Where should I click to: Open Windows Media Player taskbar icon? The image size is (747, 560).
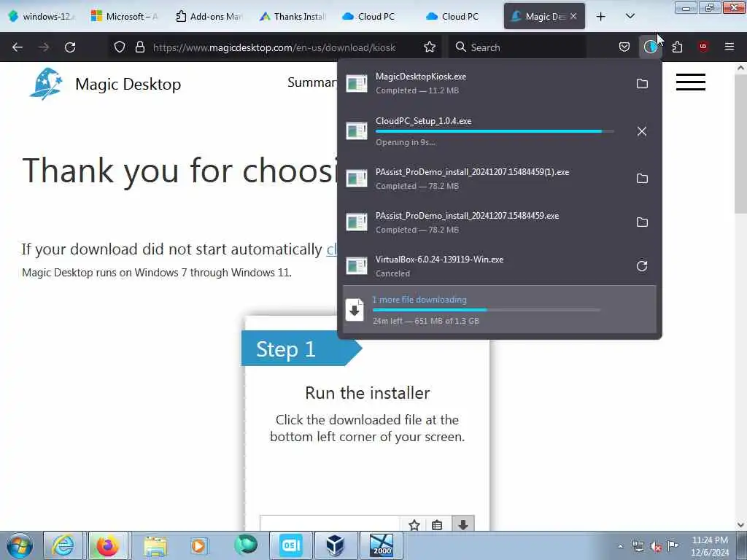pos(198,545)
